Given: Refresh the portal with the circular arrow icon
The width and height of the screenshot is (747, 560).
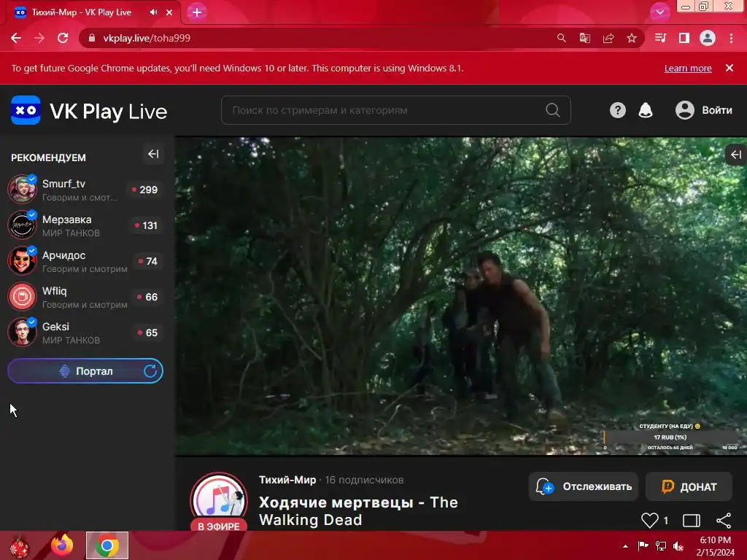Looking at the screenshot, I should coord(150,371).
